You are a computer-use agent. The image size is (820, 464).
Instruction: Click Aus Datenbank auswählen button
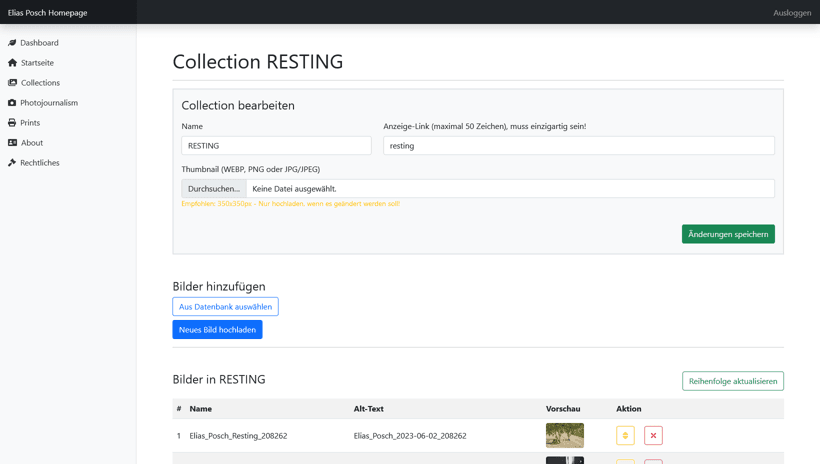(225, 307)
